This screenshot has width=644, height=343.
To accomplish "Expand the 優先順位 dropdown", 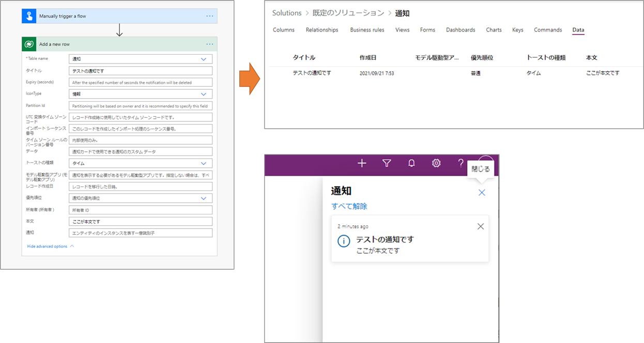I will coord(203,198).
